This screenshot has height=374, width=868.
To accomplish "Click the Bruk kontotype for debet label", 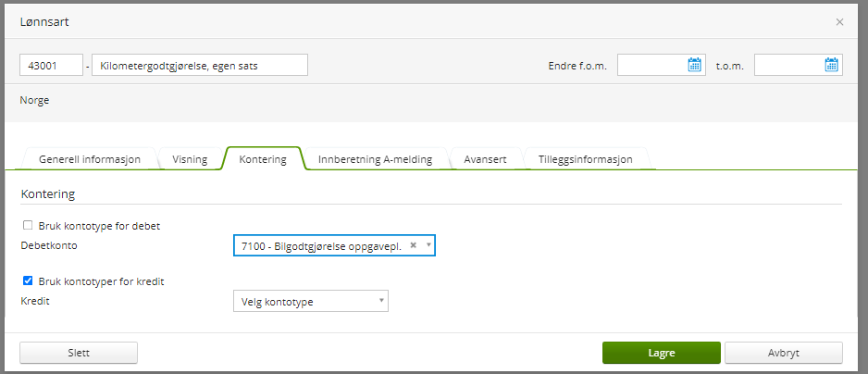I will [x=99, y=226].
